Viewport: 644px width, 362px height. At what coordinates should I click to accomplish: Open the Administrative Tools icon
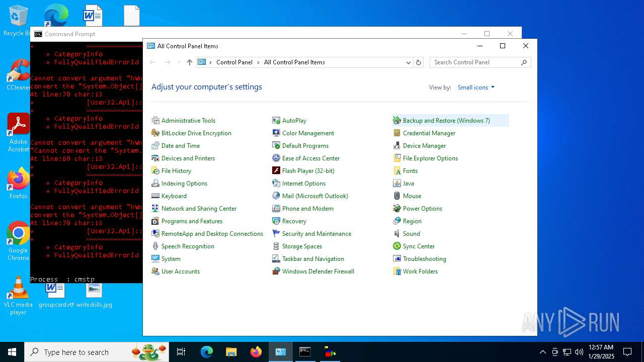(155, 121)
